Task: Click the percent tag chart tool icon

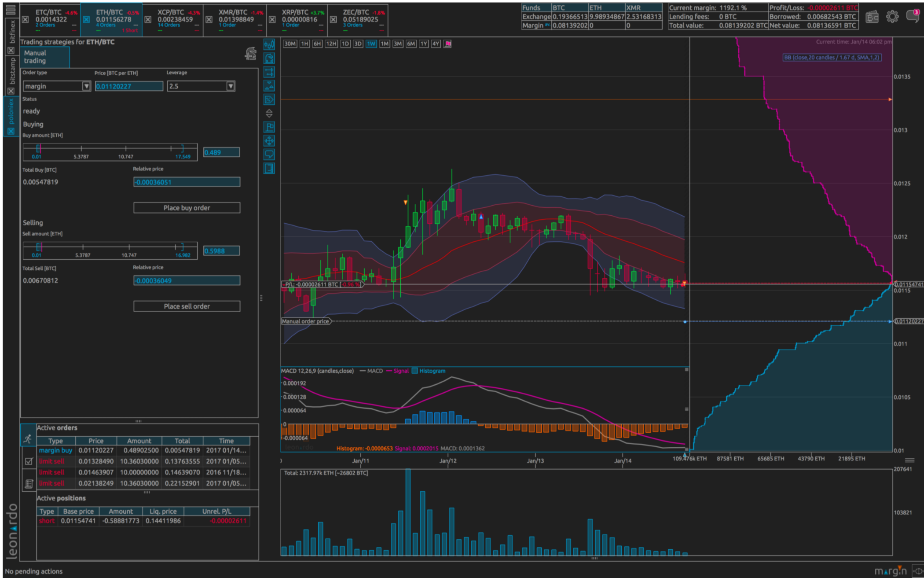Action: [x=269, y=99]
